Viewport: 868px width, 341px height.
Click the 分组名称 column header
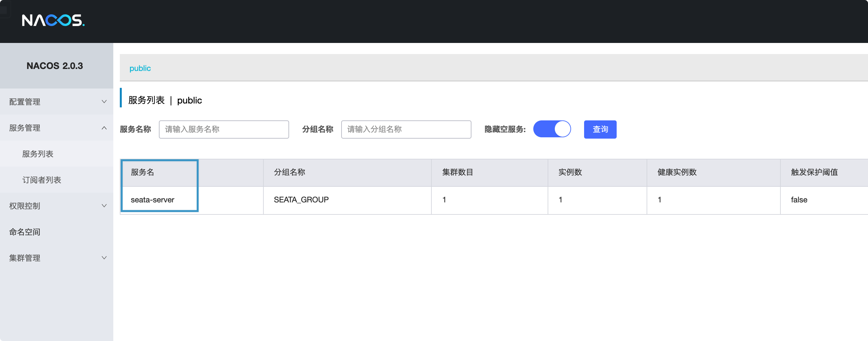click(x=289, y=172)
